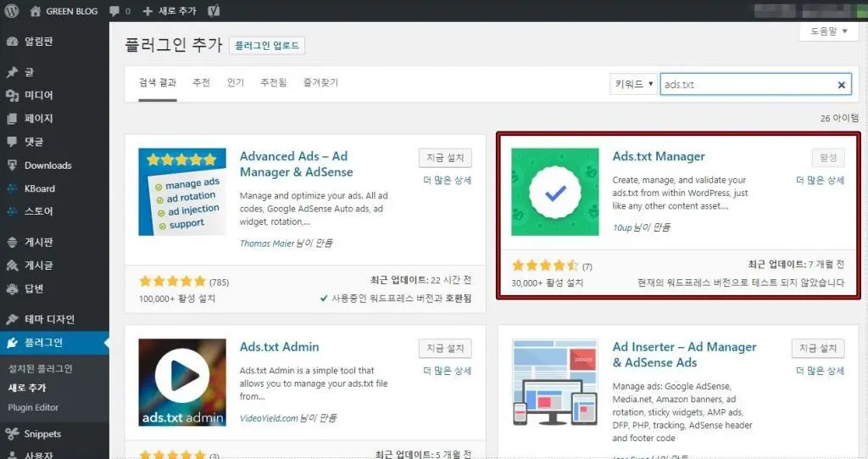Switch to 즐겨찾기 tab
Screen dimensions: 868x459
click(x=320, y=82)
